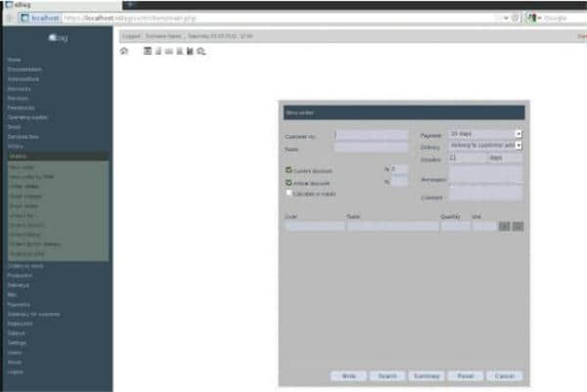Screen dimensions: 587x392
Task: Click the Reset button
Action: [466, 376]
